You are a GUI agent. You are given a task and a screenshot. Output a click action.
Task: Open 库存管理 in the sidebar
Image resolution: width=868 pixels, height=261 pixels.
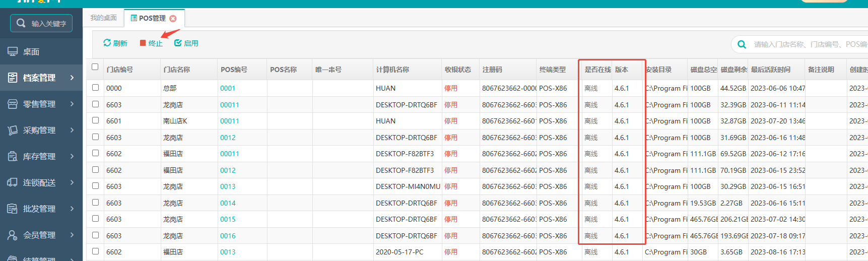click(41, 156)
